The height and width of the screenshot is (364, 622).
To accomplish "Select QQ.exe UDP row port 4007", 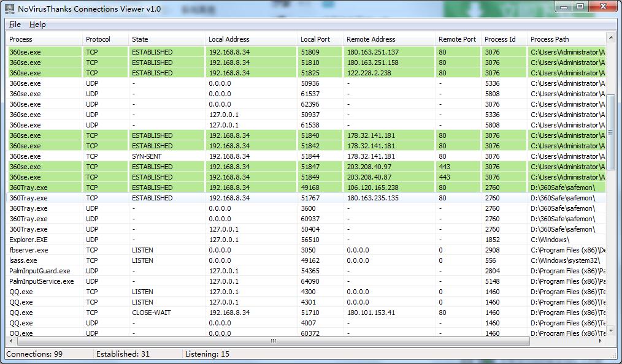I will 306,323.
